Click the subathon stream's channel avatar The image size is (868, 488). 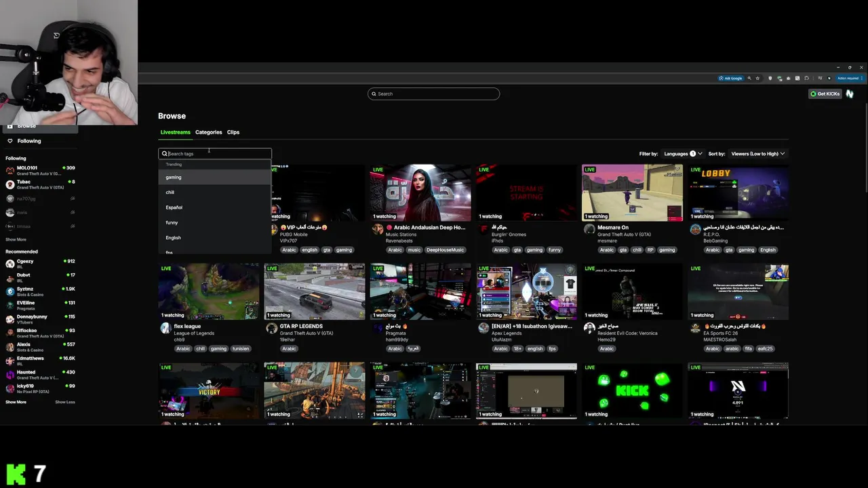(x=484, y=328)
